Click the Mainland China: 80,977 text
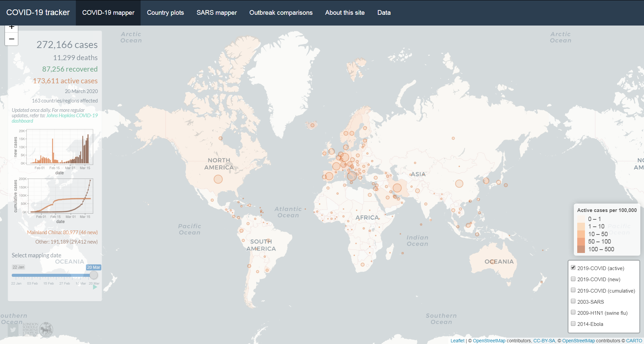644x344 pixels. click(62, 232)
